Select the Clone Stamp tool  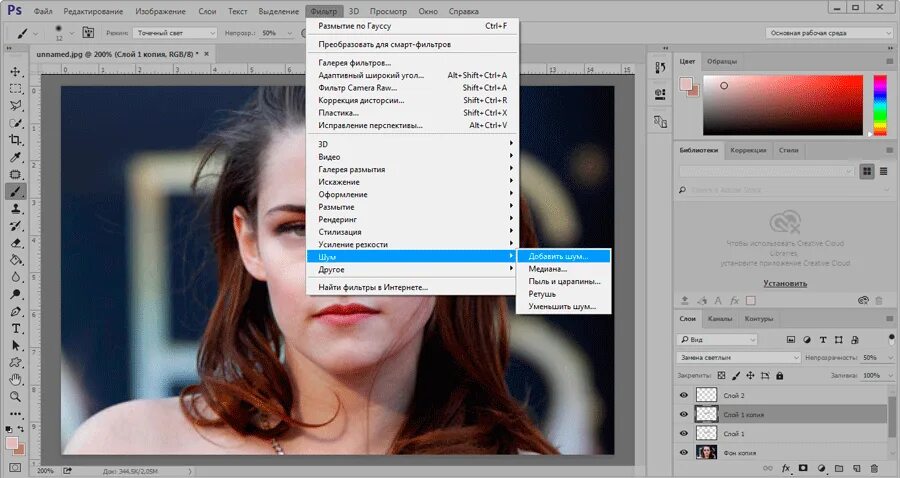point(15,209)
